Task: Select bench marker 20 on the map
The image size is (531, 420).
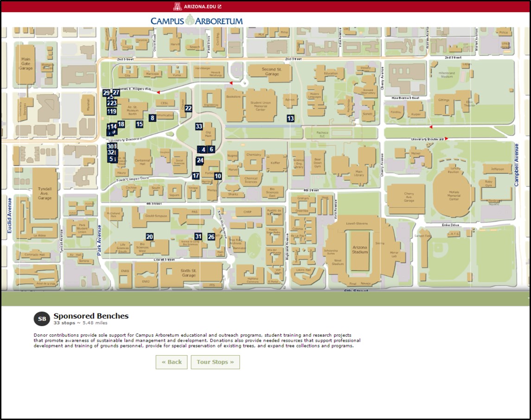Action: tap(149, 236)
